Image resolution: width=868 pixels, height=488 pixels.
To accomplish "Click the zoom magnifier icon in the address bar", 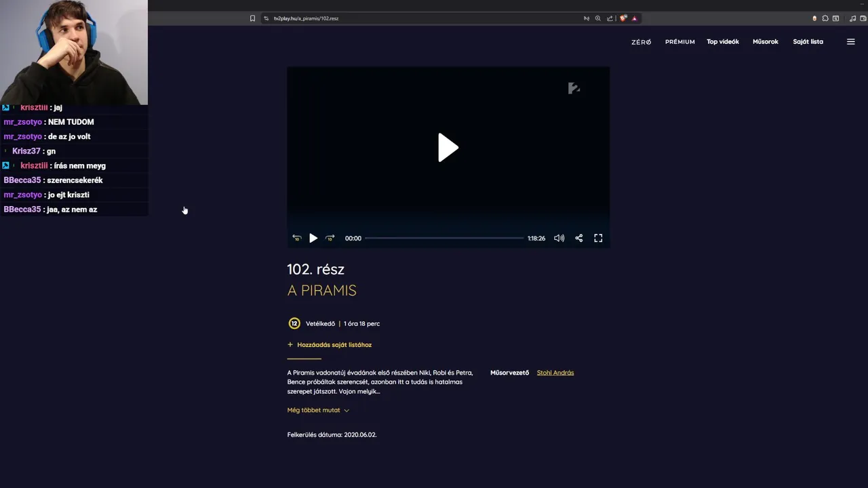I will pyautogui.click(x=598, y=18).
